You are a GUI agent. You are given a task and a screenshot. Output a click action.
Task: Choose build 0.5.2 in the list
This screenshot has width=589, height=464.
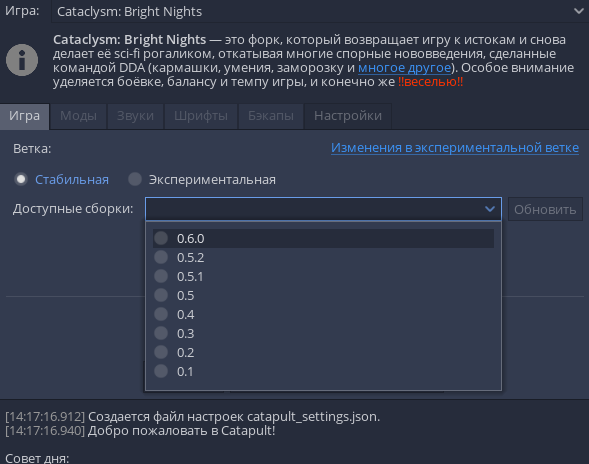(323, 257)
